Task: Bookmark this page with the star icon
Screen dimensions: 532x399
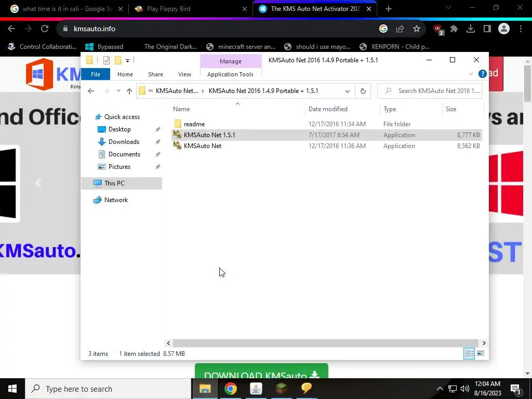Action: coord(416,29)
